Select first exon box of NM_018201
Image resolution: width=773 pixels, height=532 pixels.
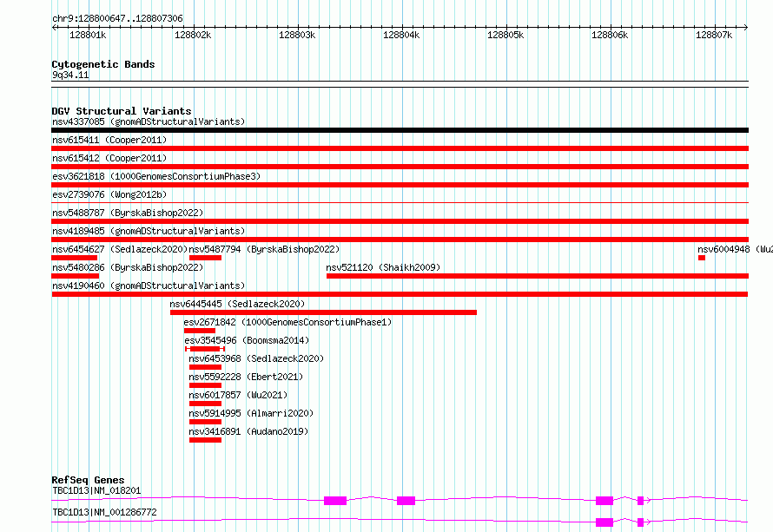tap(335, 501)
